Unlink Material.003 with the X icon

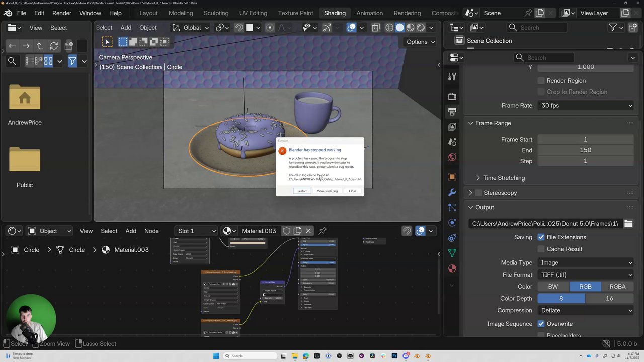click(x=308, y=231)
